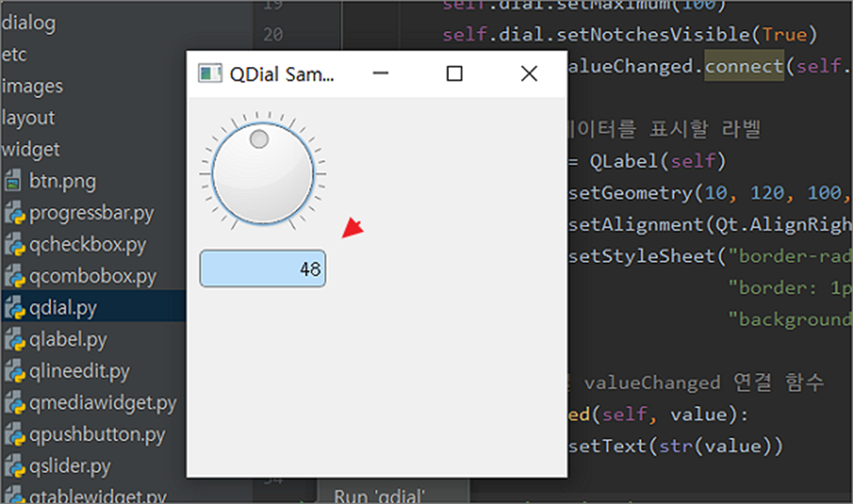Click the qcombobox.py Python file icon
The image size is (853, 504).
click(15, 276)
